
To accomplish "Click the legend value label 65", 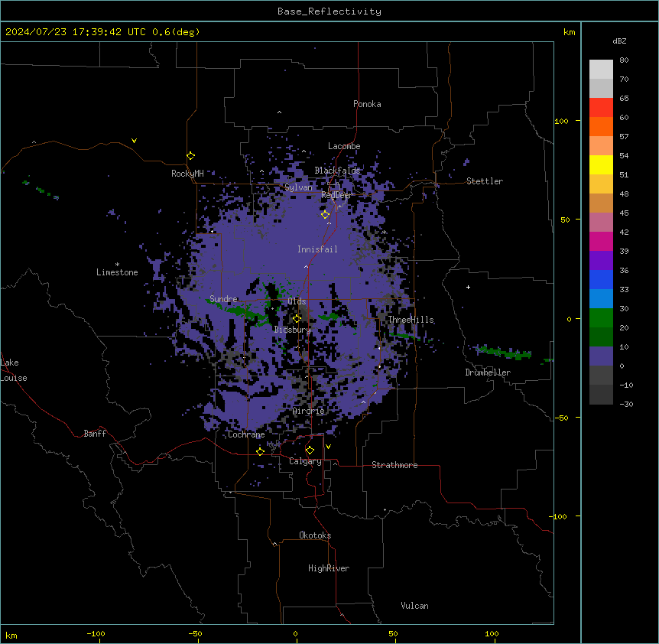I will pos(624,99).
